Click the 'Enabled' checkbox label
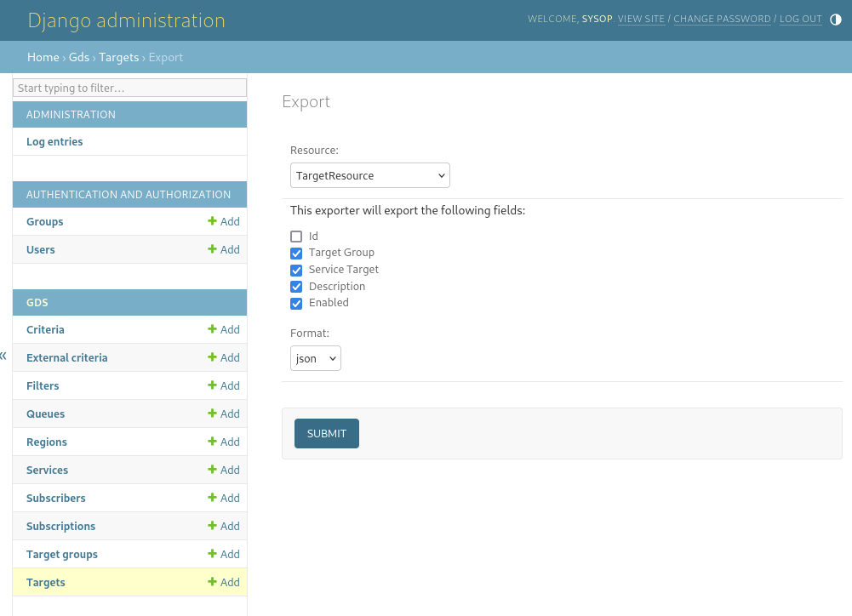852x616 pixels. pos(329,303)
